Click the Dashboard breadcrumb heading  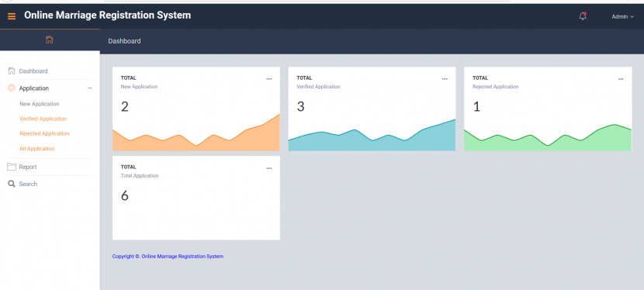pos(124,41)
